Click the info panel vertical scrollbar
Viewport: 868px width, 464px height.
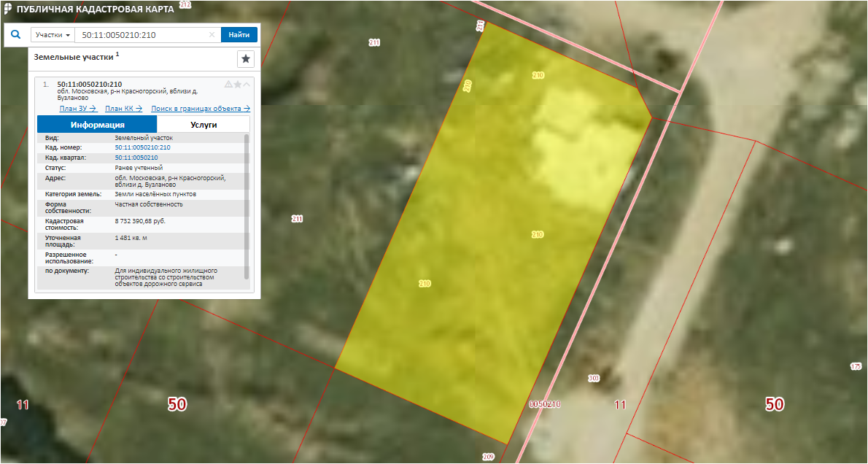point(247,204)
